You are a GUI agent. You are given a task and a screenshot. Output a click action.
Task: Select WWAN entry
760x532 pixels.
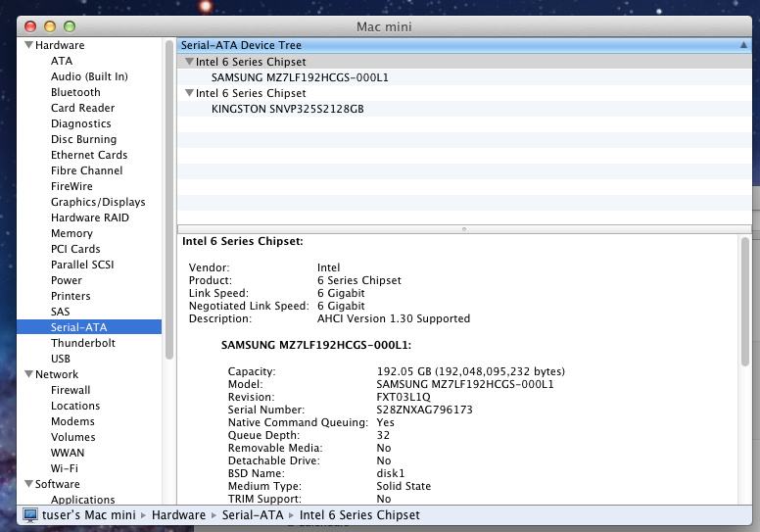click(68, 453)
